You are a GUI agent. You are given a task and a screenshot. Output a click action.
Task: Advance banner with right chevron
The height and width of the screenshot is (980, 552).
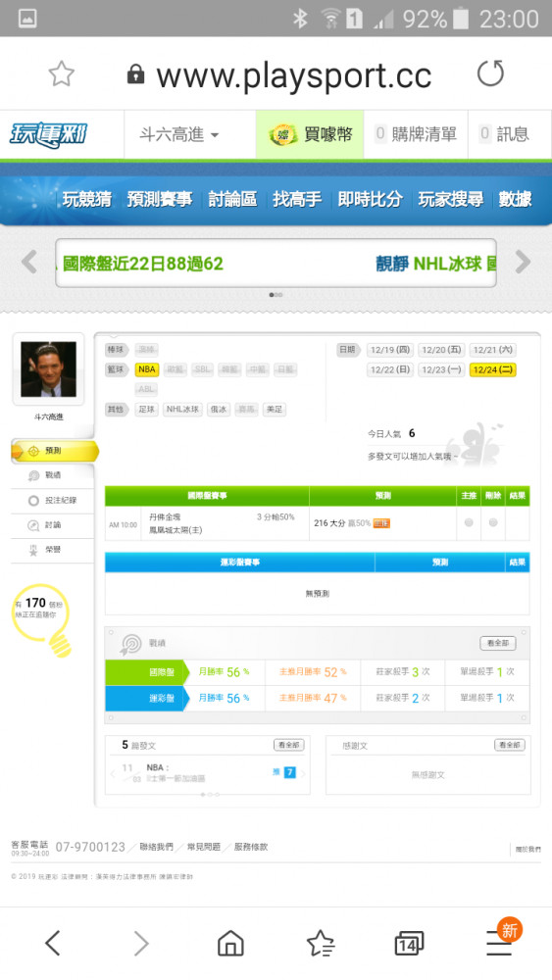(x=523, y=263)
